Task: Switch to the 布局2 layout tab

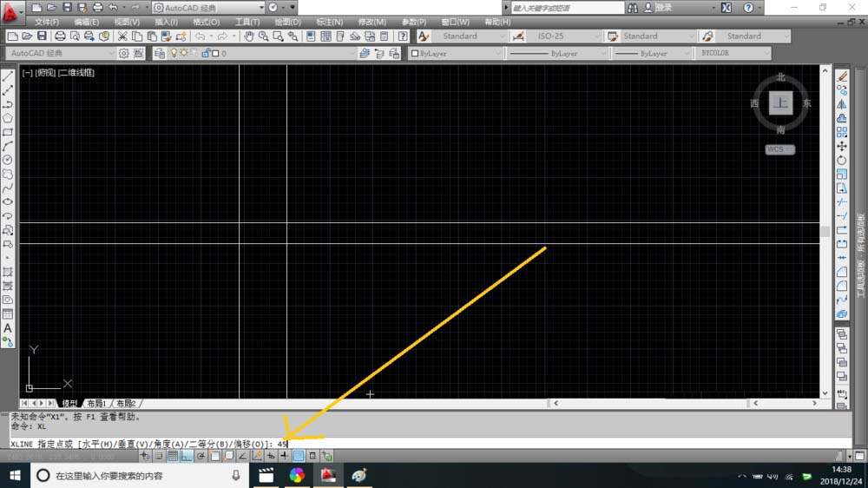Action: 126,403
